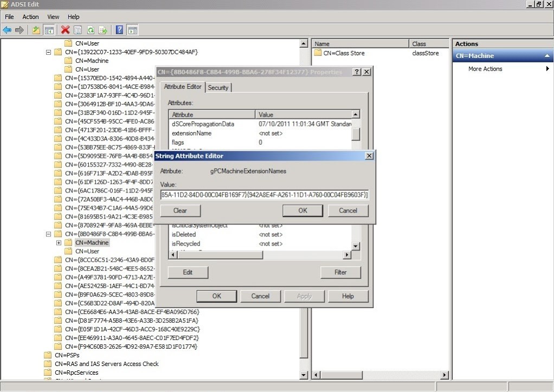Click the blue Help toolbar icon
This screenshot has width=554, height=392.
[119, 30]
